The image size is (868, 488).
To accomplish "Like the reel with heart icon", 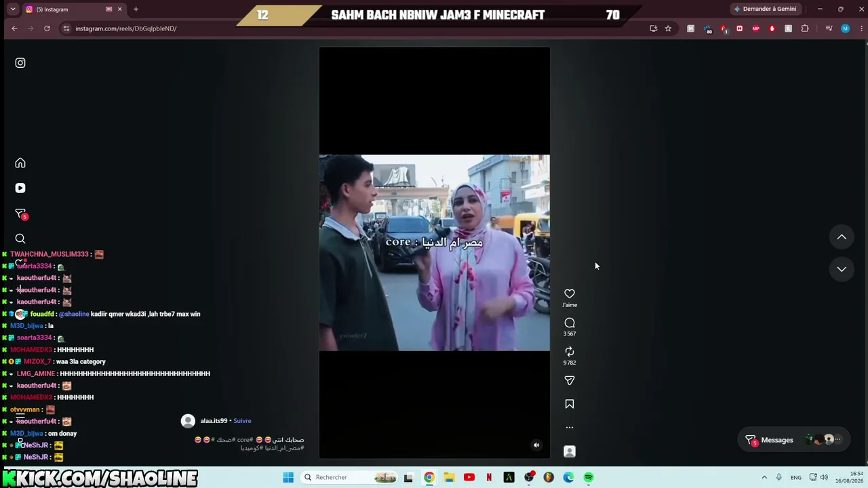I will pyautogui.click(x=570, y=293).
